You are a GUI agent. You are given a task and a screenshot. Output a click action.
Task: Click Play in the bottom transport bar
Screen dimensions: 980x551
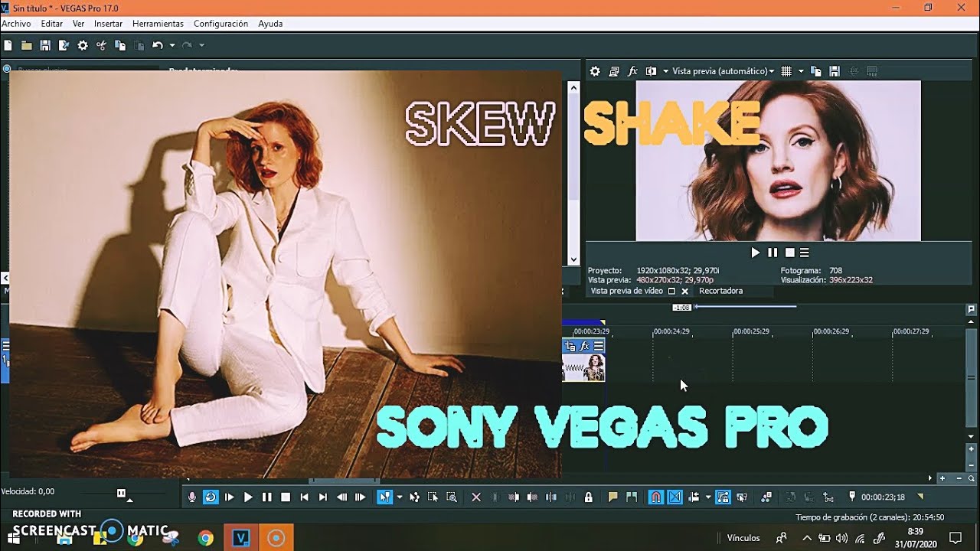point(248,497)
